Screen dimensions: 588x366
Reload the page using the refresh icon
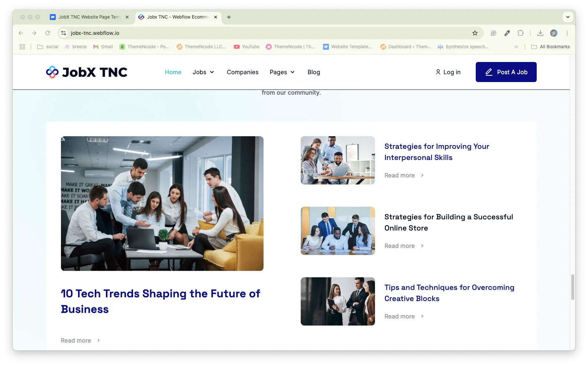click(48, 33)
